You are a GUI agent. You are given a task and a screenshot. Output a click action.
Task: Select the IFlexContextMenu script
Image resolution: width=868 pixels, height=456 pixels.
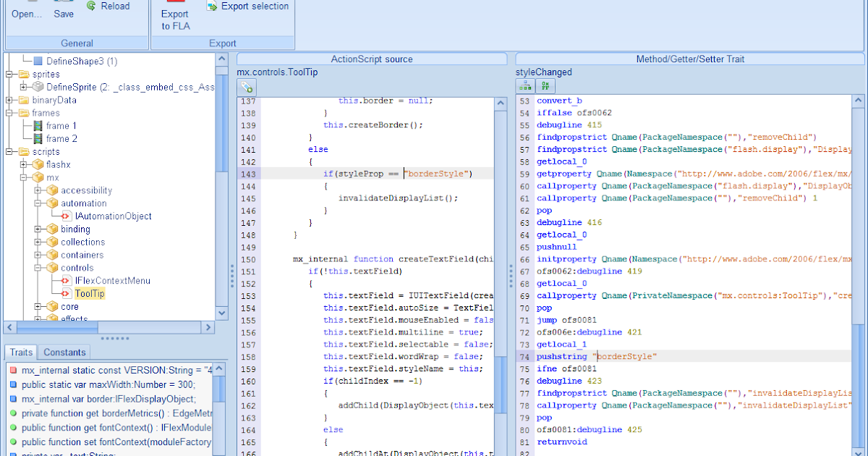pos(113,280)
